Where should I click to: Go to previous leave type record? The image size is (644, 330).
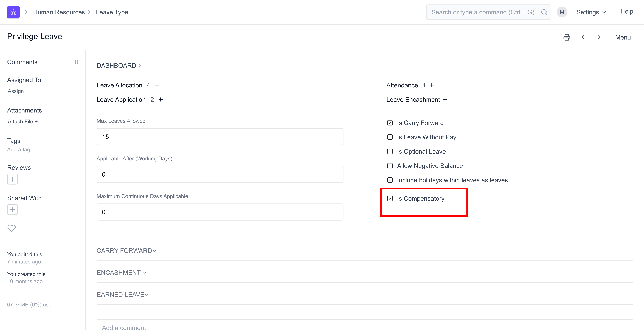583,37
